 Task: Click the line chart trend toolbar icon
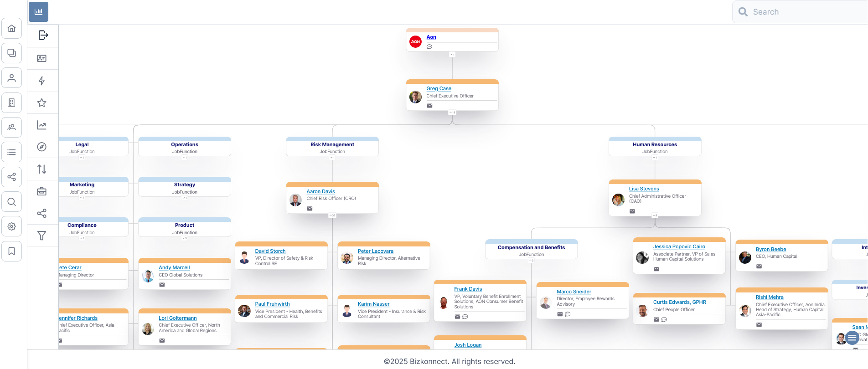coord(41,125)
